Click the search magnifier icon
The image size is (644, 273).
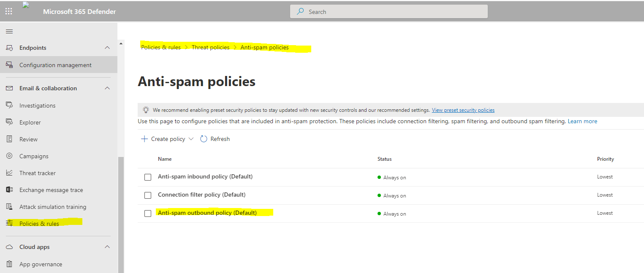[300, 12]
